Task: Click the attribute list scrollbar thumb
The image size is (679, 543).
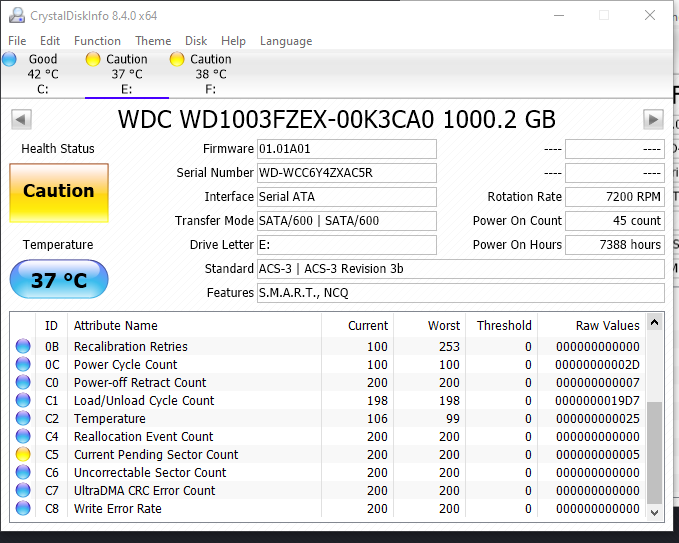Action: [654, 453]
